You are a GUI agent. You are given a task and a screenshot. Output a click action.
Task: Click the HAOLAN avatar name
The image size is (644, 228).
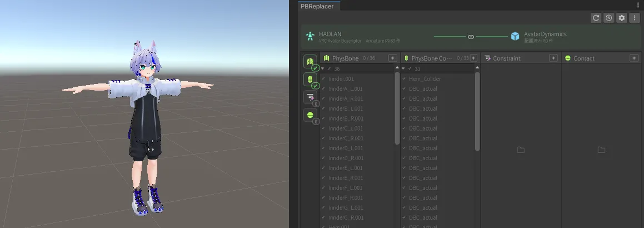[330, 34]
